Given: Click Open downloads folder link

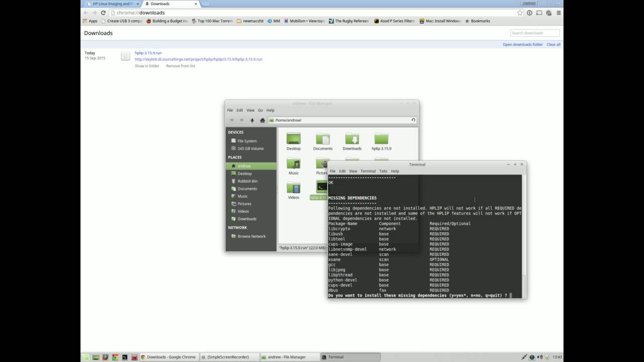Looking at the screenshot, I should (523, 44).
